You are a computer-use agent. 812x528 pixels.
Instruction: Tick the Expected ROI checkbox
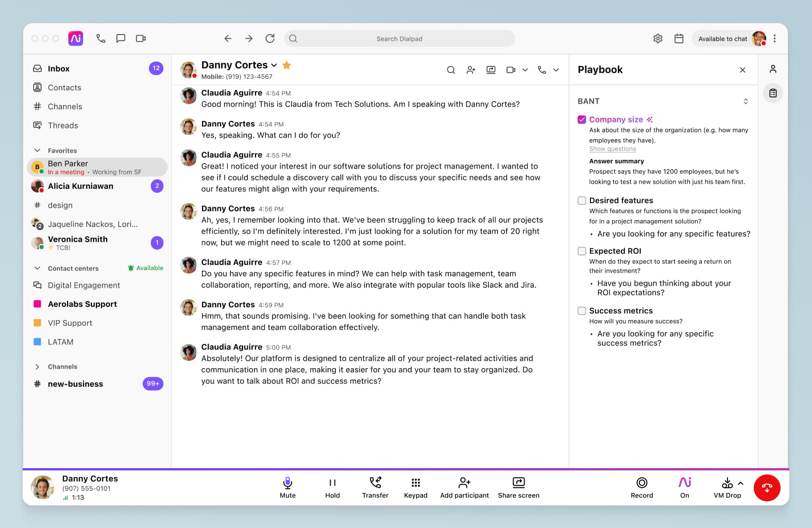[582, 251]
